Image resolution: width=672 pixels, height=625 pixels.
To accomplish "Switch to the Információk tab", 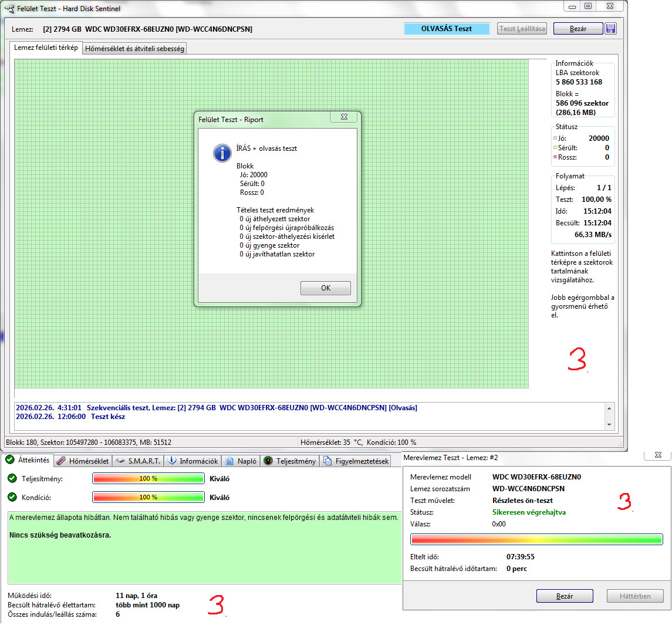I will (x=193, y=461).
